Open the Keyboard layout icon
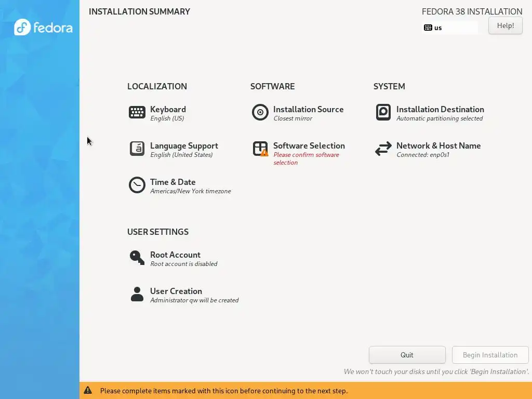This screenshot has height=399, width=532. point(137,112)
